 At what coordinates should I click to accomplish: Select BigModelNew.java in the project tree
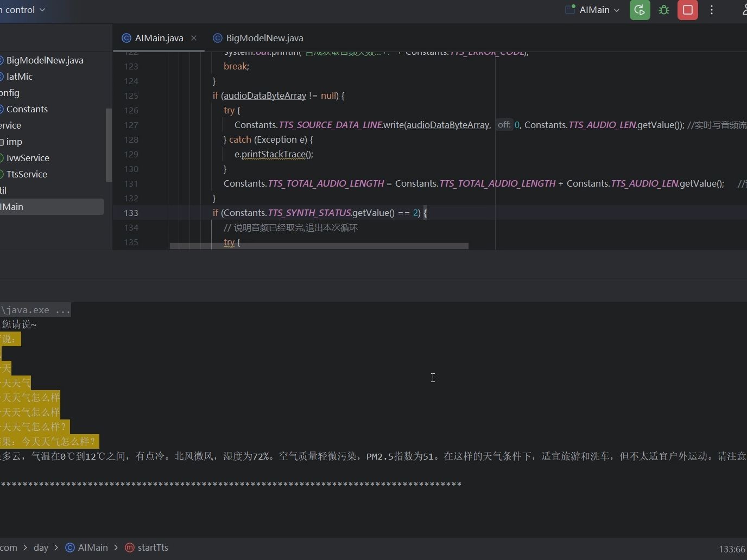tap(45, 60)
